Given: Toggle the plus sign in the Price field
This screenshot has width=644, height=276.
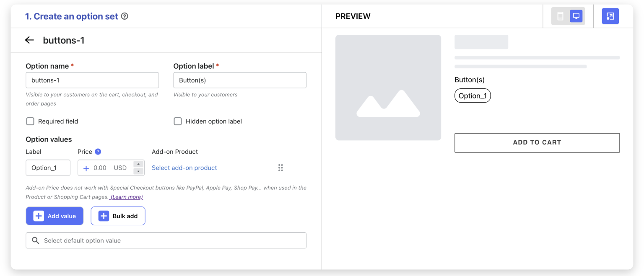Looking at the screenshot, I should 86,168.
